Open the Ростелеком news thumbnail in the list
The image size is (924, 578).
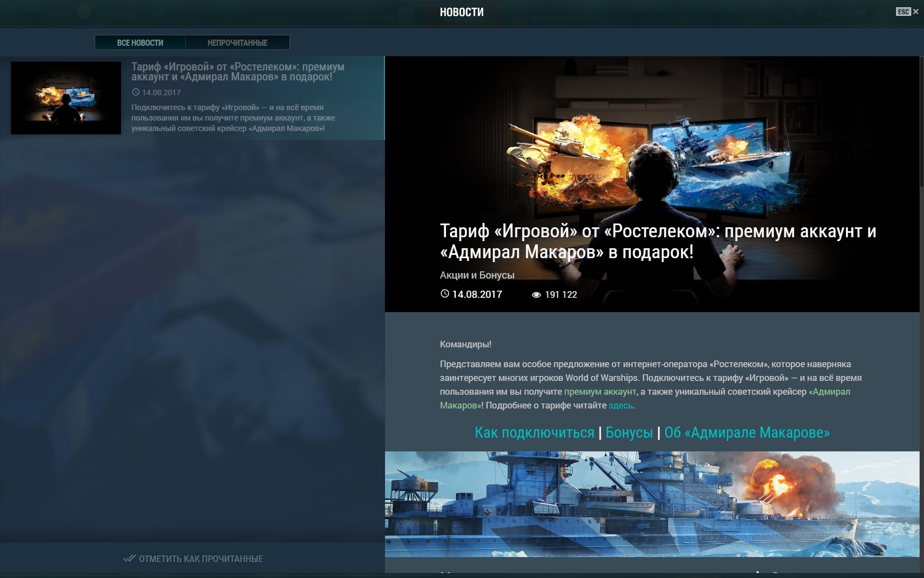66,98
